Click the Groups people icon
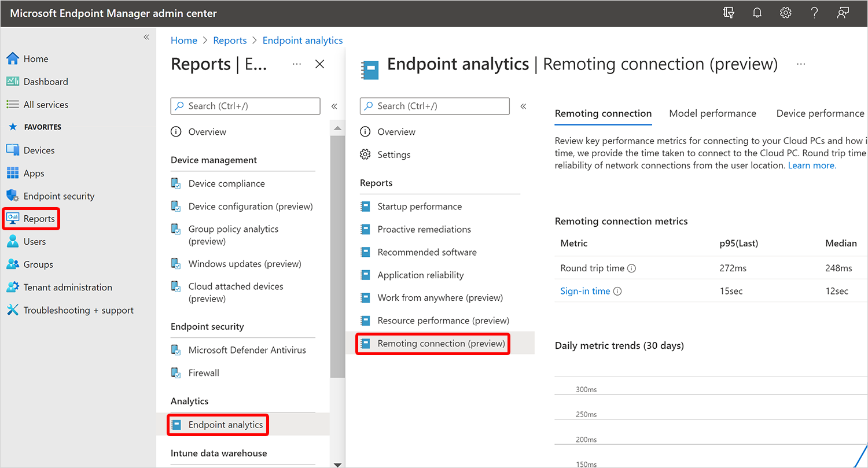The image size is (868, 468). 13,264
